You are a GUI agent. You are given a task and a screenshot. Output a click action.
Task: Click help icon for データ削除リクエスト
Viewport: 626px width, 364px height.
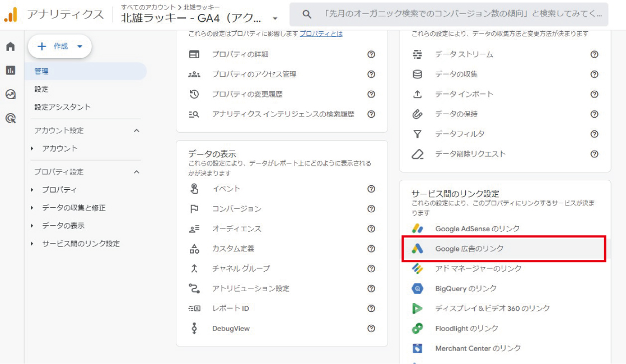pos(595,154)
